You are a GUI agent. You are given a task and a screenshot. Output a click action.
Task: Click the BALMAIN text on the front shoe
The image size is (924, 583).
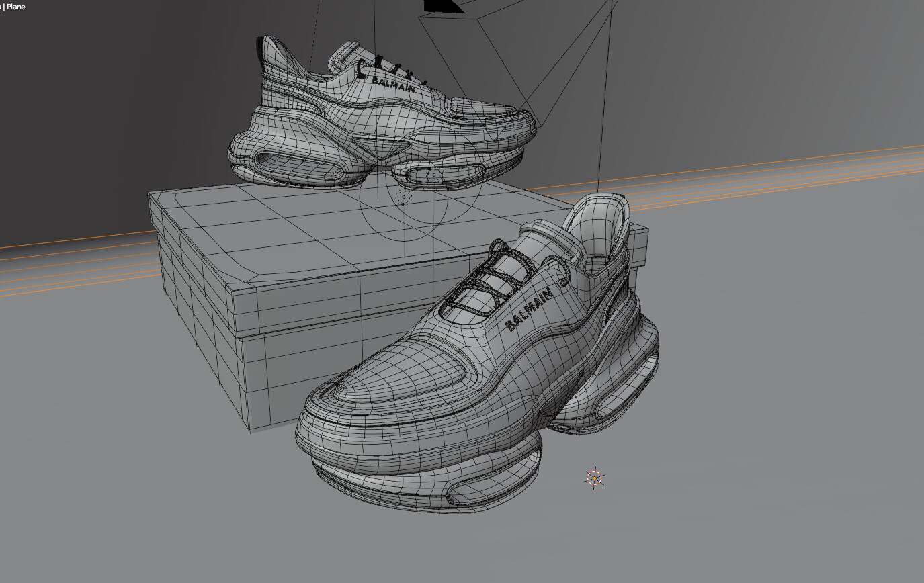pyautogui.click(x=528, y=310)
